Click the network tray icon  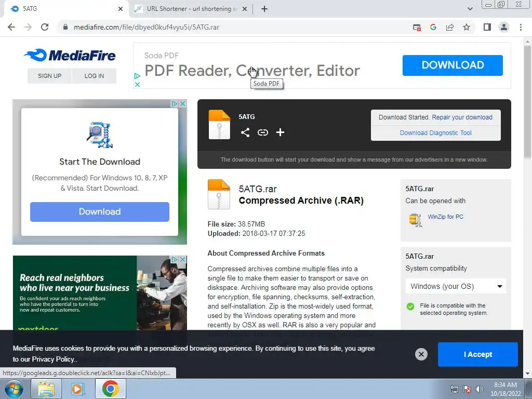454,389
